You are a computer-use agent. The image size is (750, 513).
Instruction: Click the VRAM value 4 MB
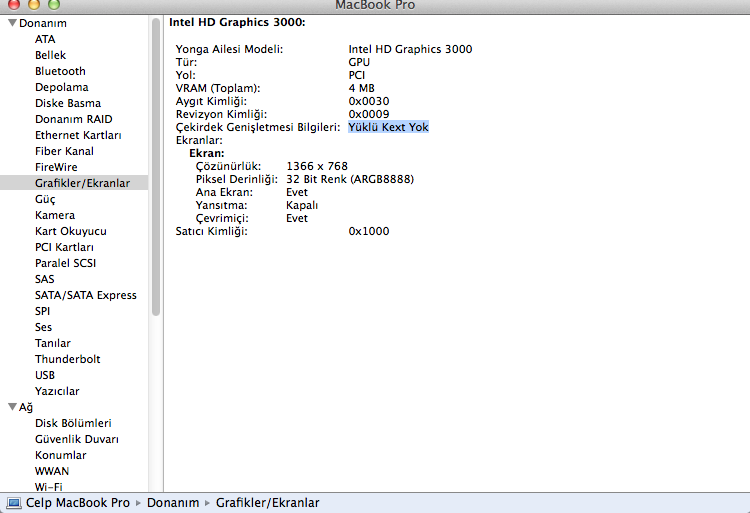[x=362, y=88]
